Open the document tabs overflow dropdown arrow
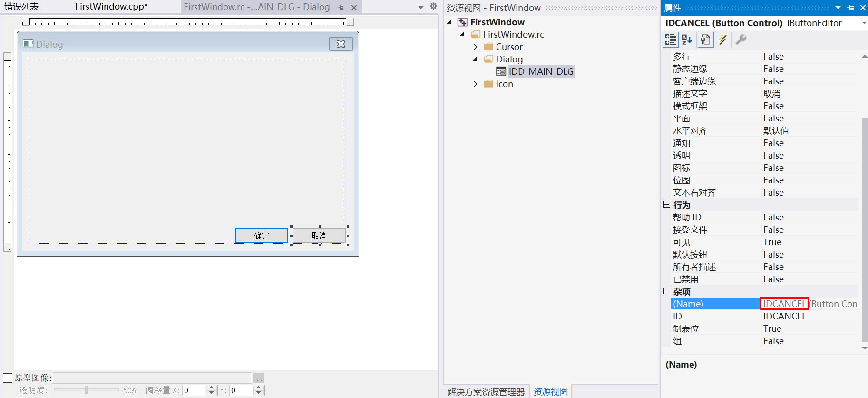868x398 pixels. point(421,8)
